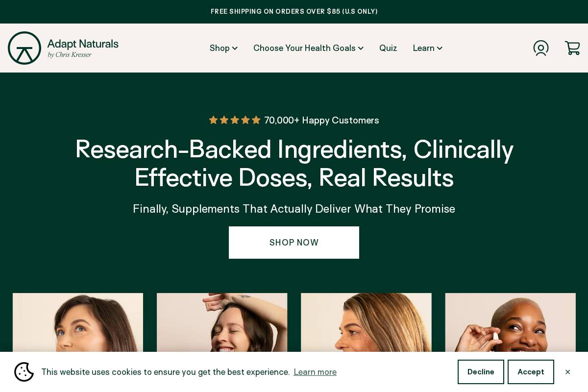
Task: Accept website cookies
Action: [x=531, y=372]
